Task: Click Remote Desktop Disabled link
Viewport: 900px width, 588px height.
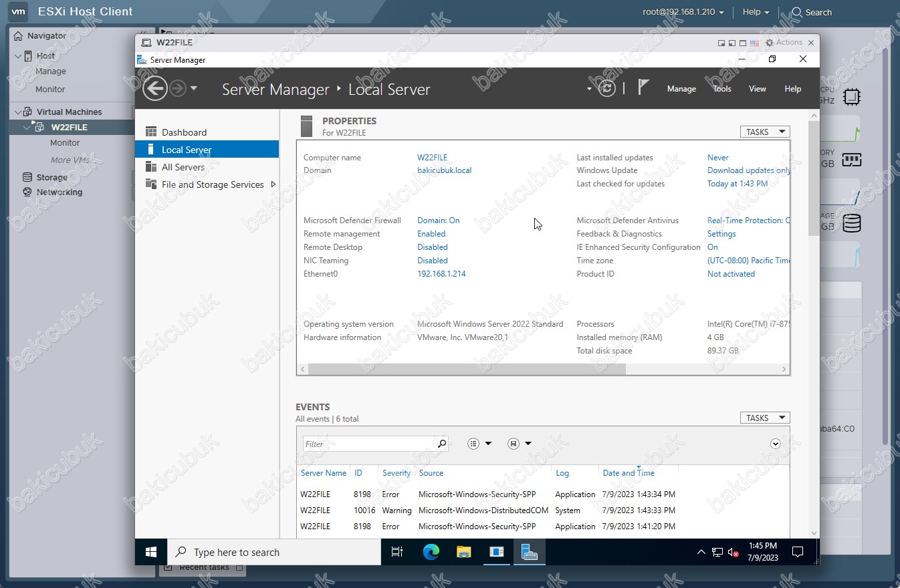Action: pos(433,247)
